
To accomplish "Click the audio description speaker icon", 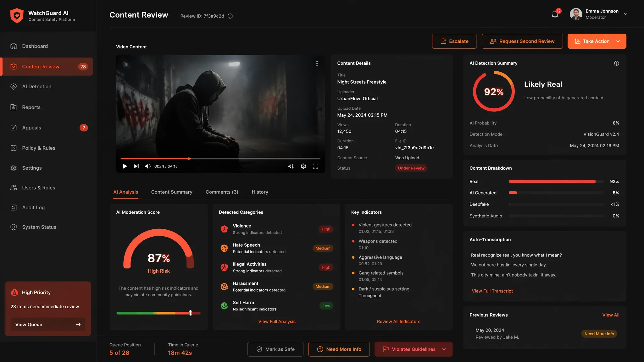I will 291,166.
